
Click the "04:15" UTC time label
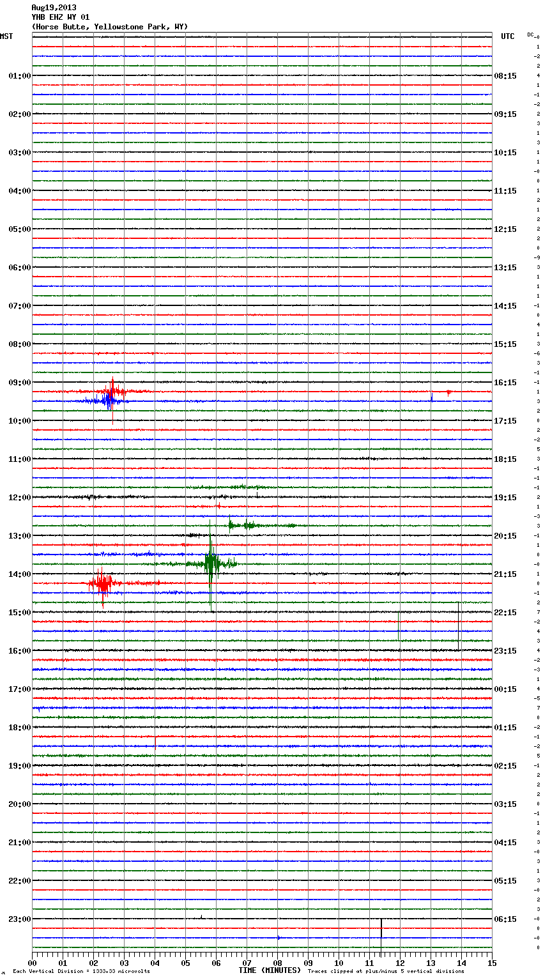pos(505,843)
